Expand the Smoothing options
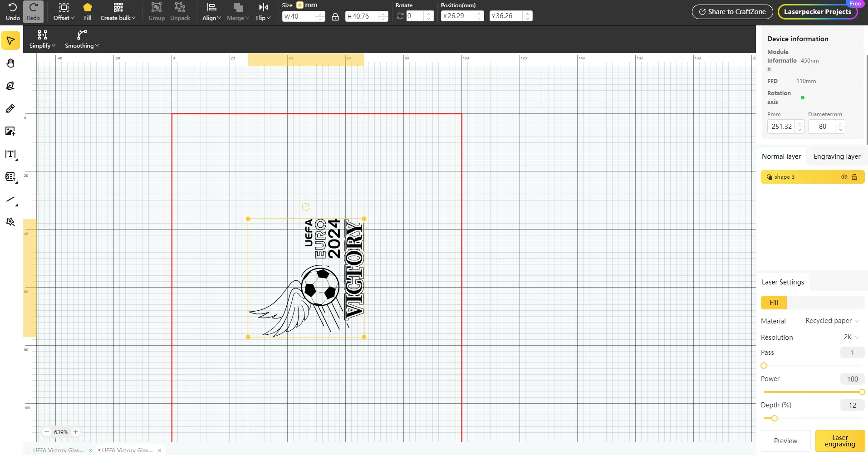The image size is (868, 455). point(82,39)
